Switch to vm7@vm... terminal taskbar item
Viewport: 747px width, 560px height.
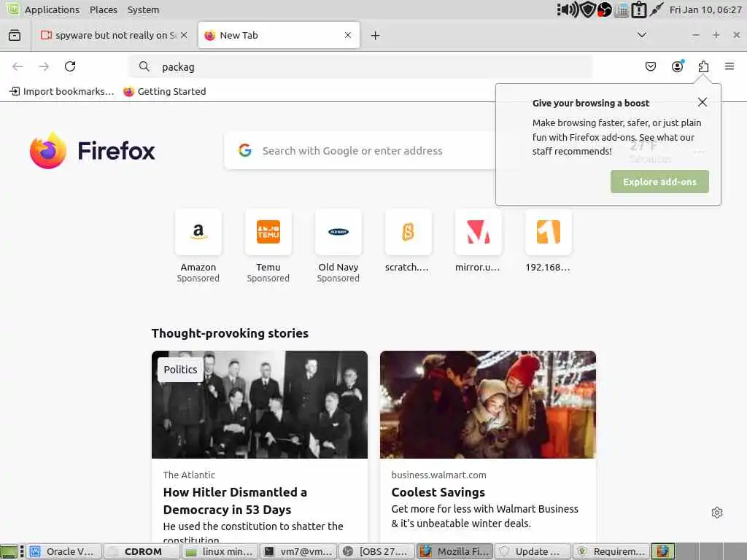[298, 551]
